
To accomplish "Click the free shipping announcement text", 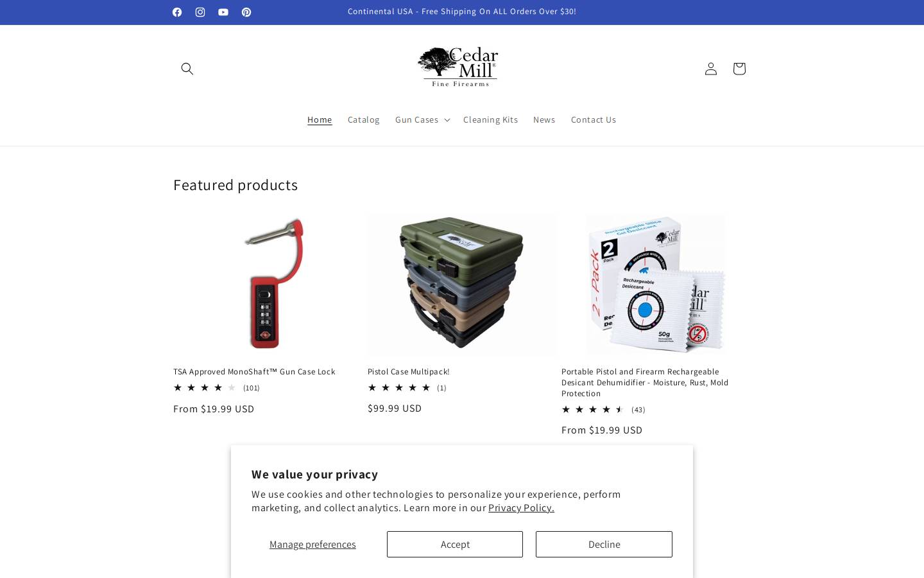I will 462,12.
